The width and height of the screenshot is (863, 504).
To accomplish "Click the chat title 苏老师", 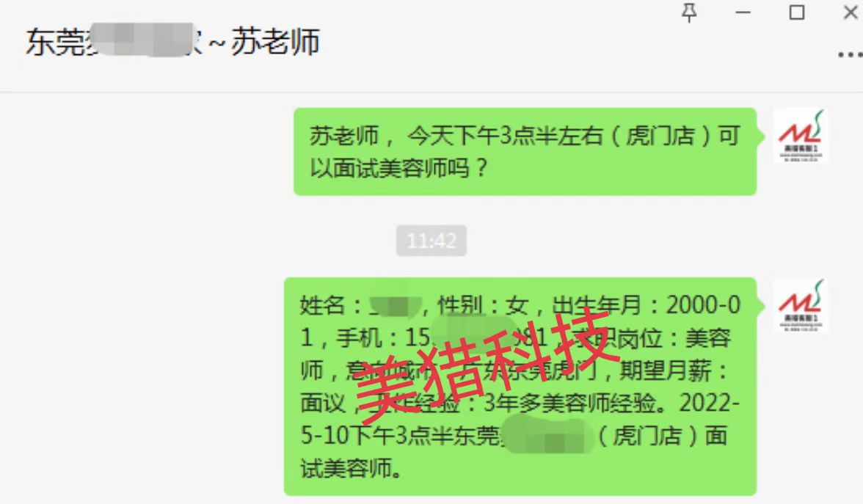I will [275, 42].
